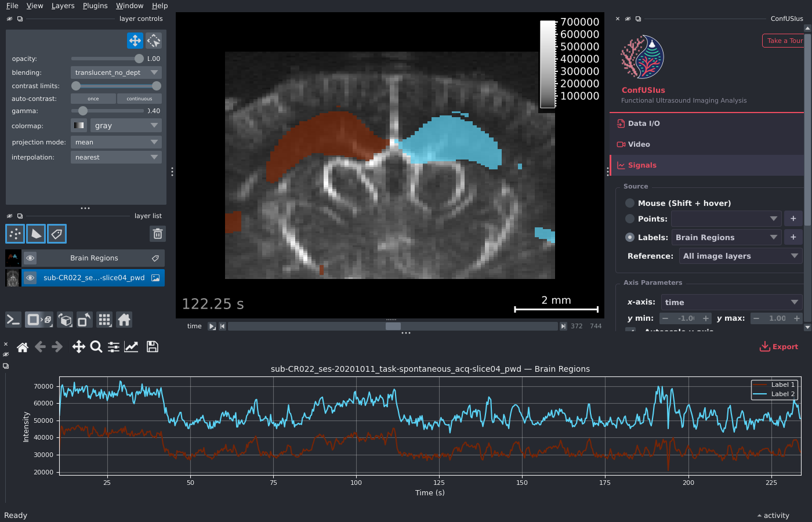Click the y min value field
Viewport: 812px width, 522px height.
tap(686, 318)
